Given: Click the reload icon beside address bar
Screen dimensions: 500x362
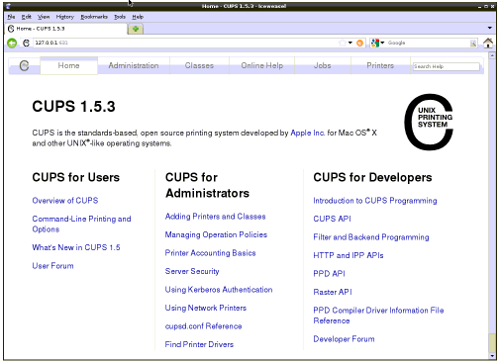Looking at the screenshot, I should click(26, 43).
